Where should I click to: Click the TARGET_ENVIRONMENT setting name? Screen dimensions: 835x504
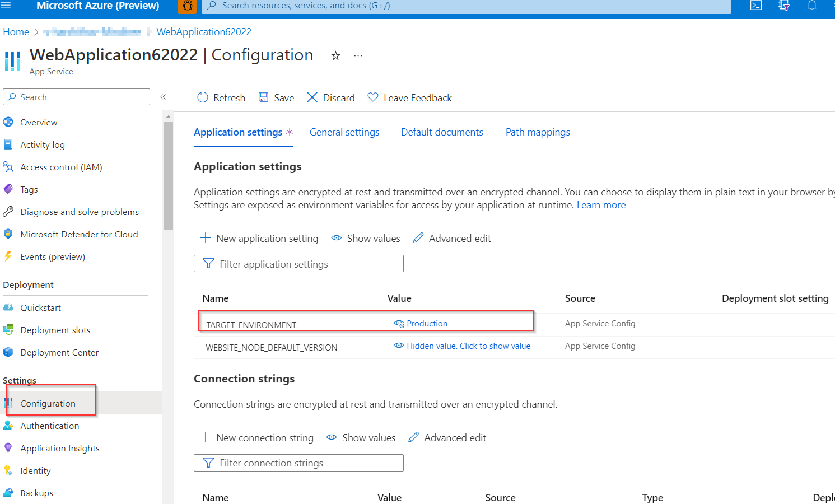pos(251,325)
